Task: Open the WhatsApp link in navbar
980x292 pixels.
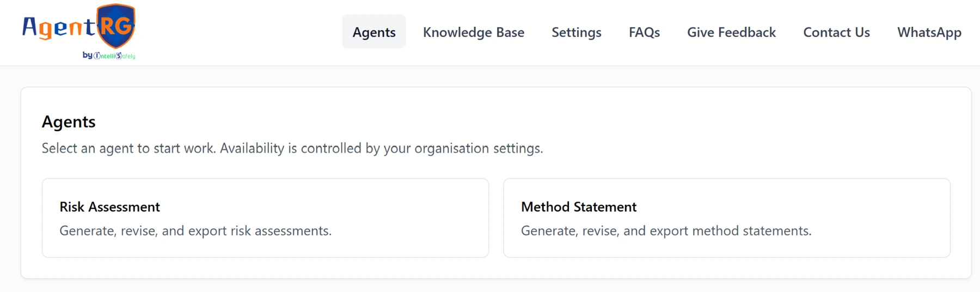Action: 929,32
